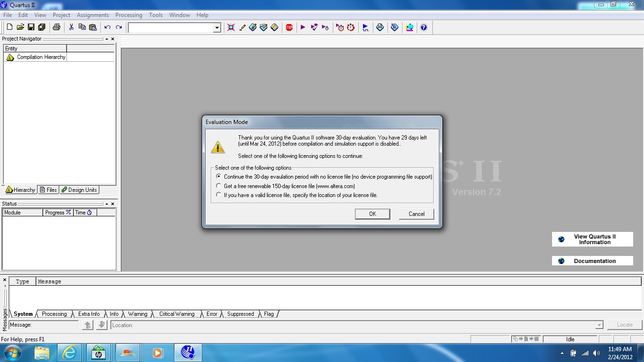The height and width of the screenshot is (362, 644).
Task: Click the red clock icon with a play arrow
Action: click(340, 27)
